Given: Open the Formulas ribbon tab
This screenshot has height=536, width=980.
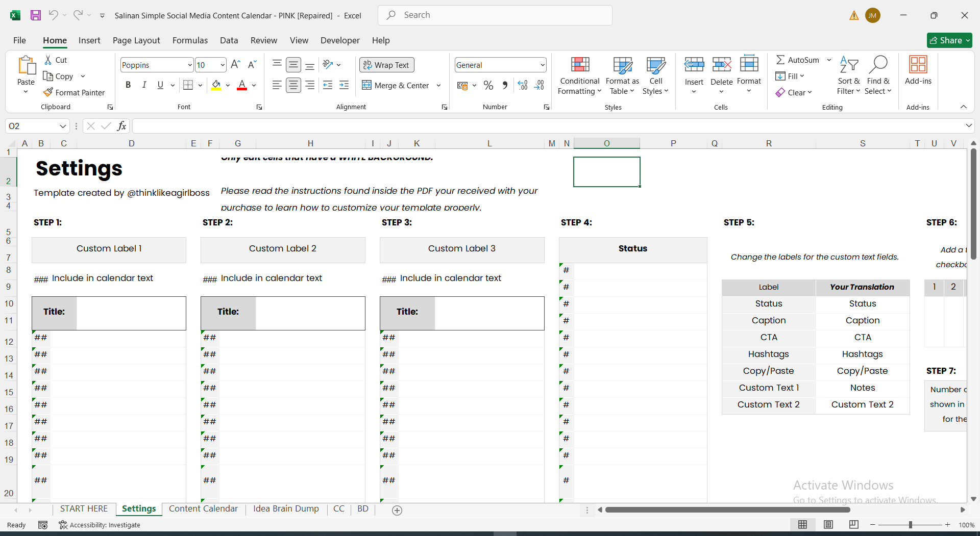Looking at the screenshot, I should coord(190,40).
